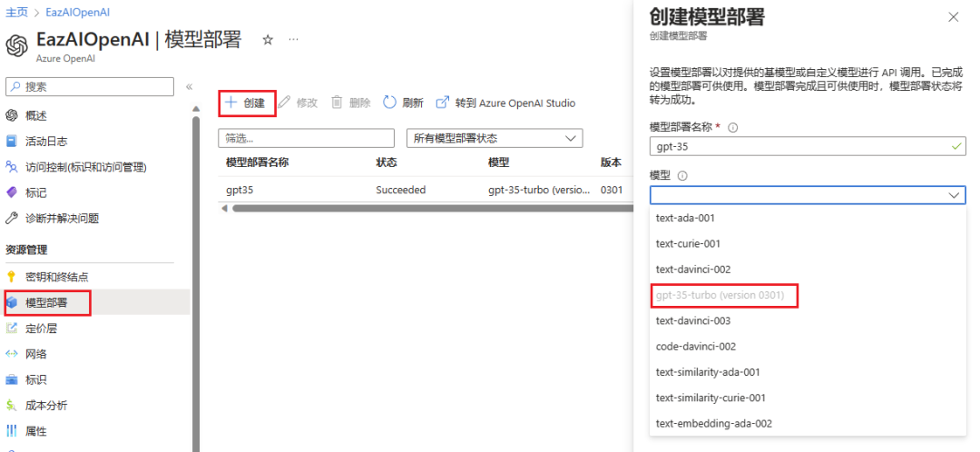
Task: Click the 版本 column header
Action: pos(611,162)
